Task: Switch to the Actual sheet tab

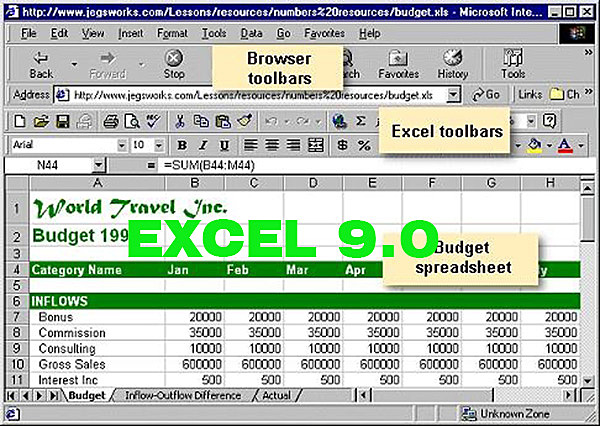Action: pos(276,395)
